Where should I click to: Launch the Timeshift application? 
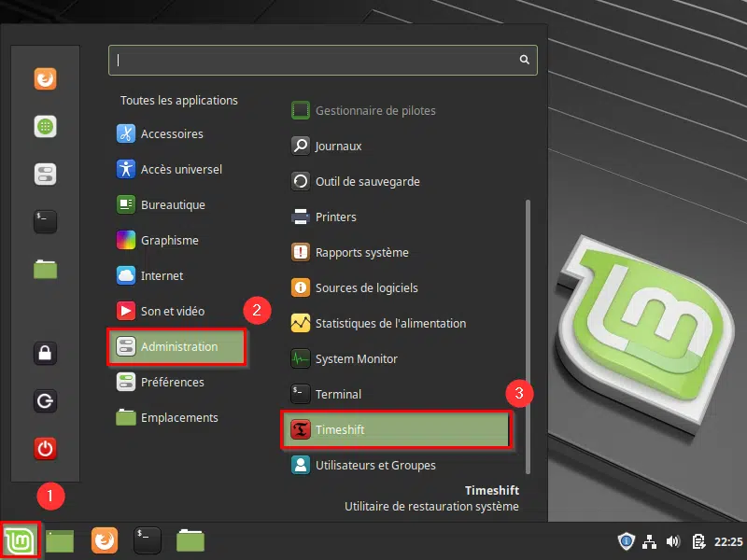(396, 429)
